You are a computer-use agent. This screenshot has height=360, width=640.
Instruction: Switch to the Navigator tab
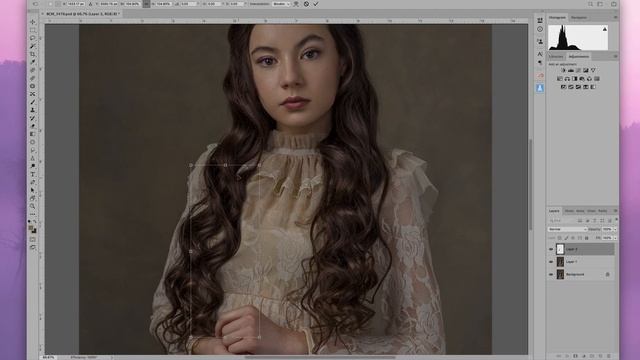tap(578, 18)
